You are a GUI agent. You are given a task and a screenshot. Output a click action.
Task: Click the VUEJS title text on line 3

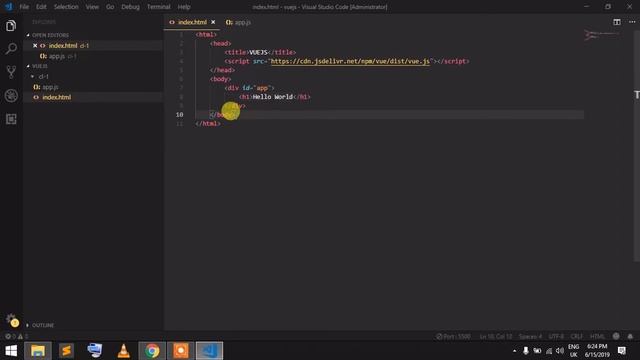[258, 52]
